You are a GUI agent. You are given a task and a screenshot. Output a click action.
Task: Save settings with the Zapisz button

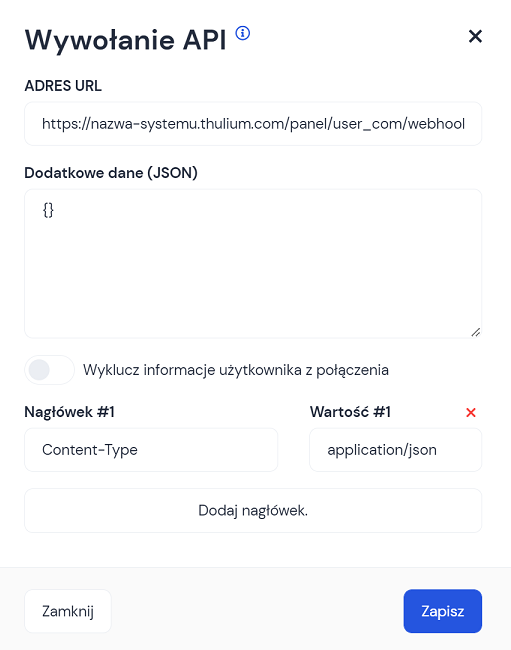point(443,611)
